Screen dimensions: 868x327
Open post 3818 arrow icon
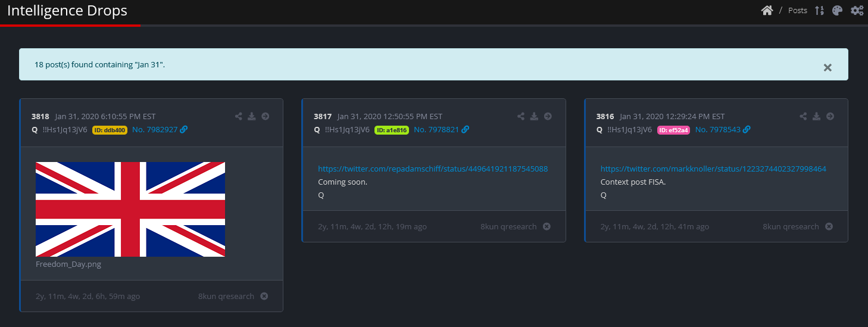(266, 116)
